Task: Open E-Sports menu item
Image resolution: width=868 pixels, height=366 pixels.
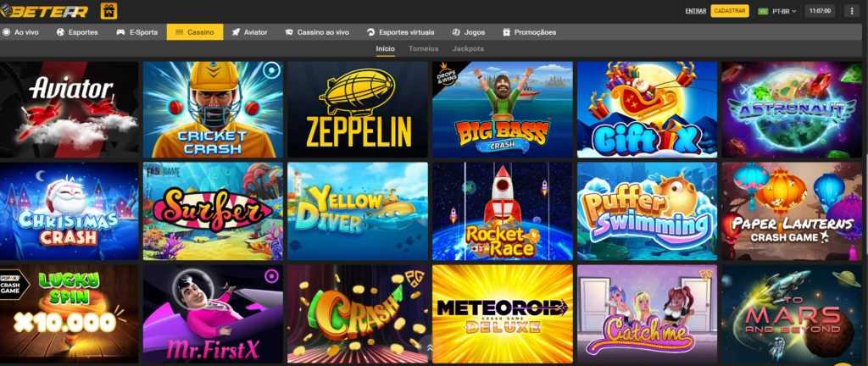Action: (x=136, y=32)
